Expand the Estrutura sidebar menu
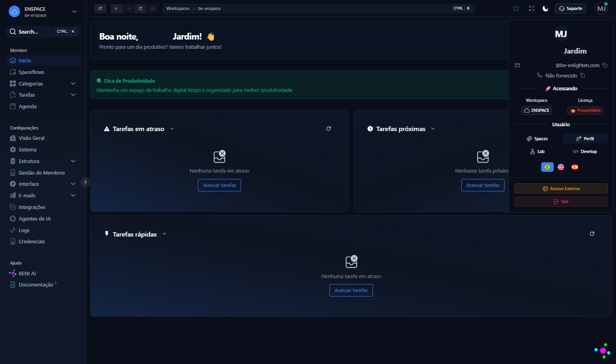The width and height of the screenshot is (616, 364). 73,161
